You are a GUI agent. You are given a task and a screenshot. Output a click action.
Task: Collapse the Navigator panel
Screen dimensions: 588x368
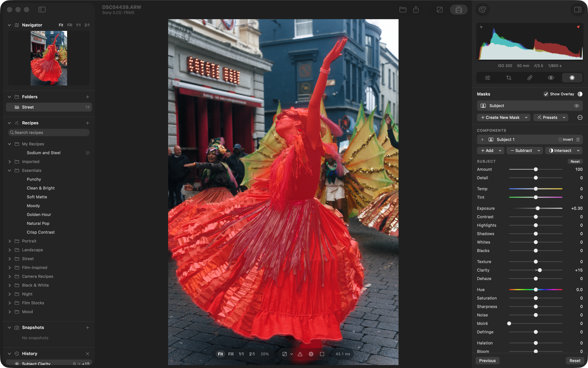(9, 25)
